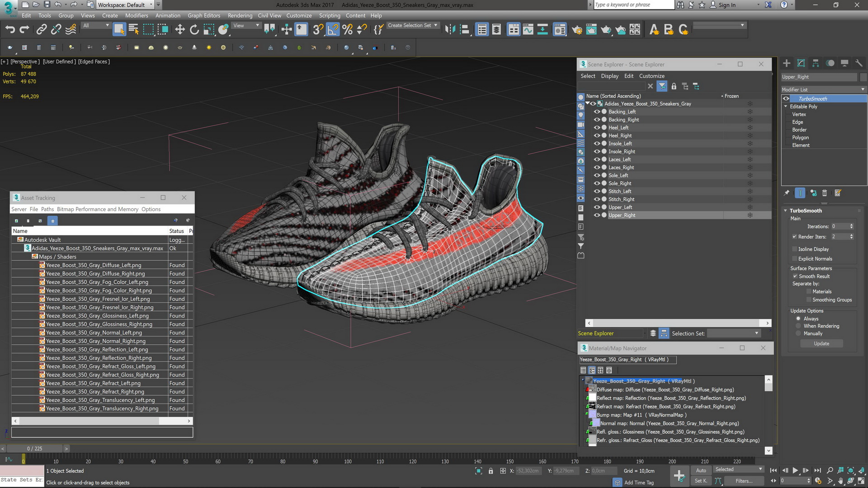This screenshot has height=488, width=868.
Task: Toggle Window/Crossing selection mode
Action: [163, 30]
